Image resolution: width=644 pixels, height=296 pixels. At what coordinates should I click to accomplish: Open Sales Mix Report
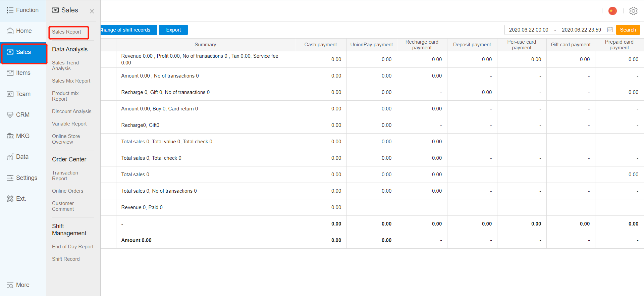coord(71,81)
